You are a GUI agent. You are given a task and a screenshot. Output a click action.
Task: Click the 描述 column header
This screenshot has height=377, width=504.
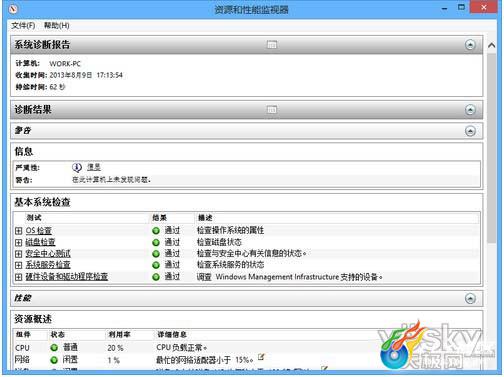click(x=205, y=218)
